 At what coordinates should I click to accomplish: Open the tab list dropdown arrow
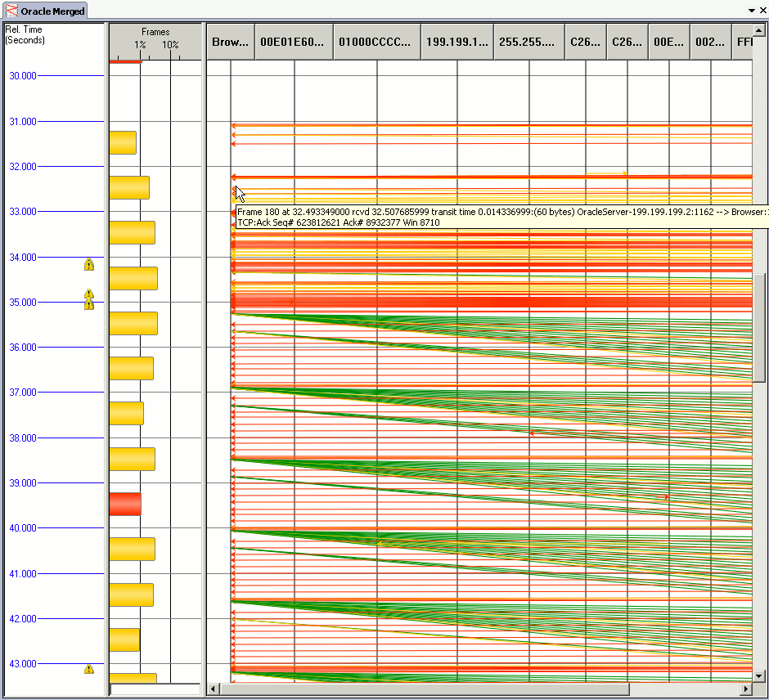(x=751, y=11)
